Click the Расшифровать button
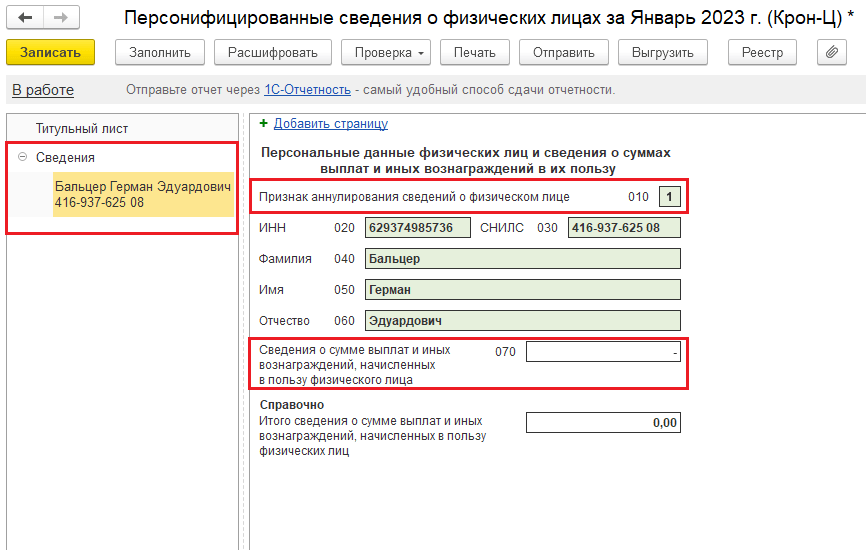The image size is (866, 550). tap(272, 53)
